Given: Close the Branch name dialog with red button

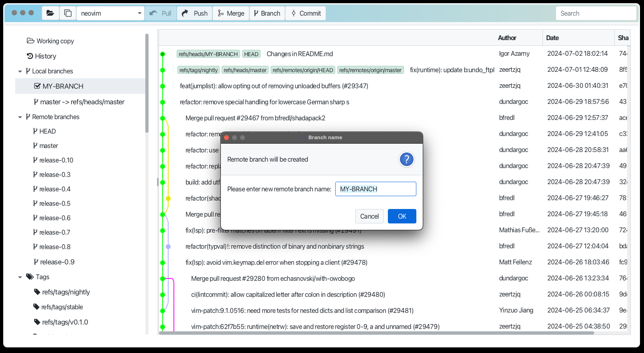Looking at the screenshot, I should [226, 138].
